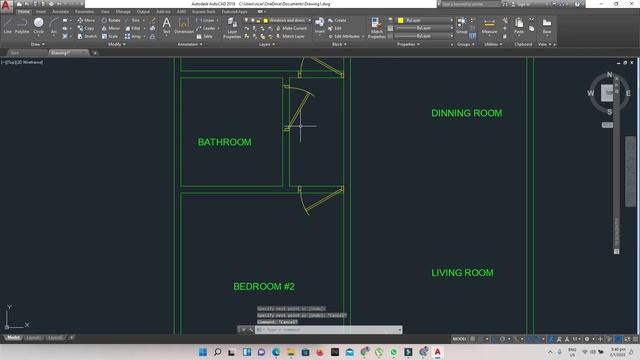
Task: Activate the Move command
Action: pyautogui.click(x=86, y=20)
